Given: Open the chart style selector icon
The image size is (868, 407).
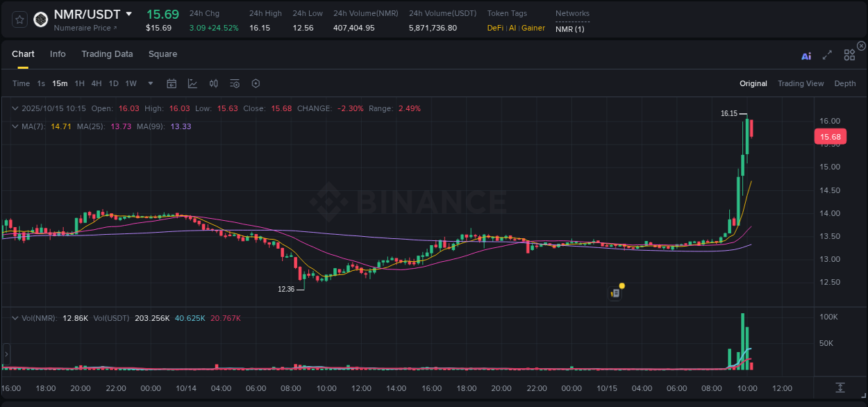Looking at the screenshot, I should coord(192,83).
